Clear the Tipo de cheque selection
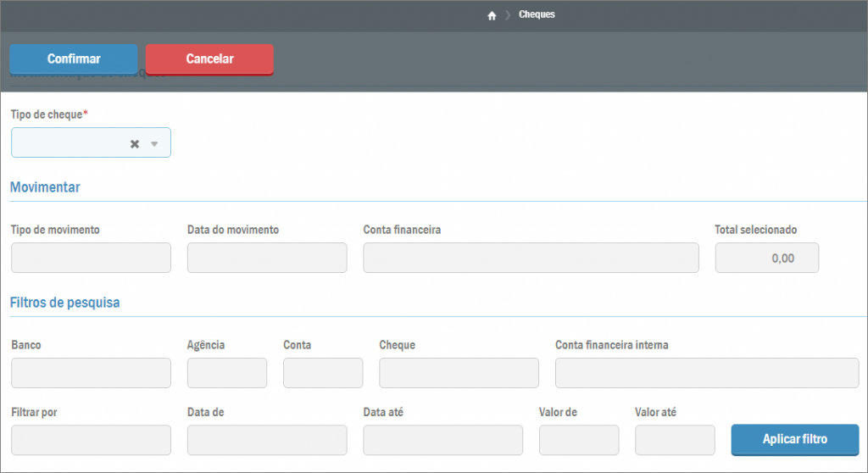Viewport: 868px width, 473px height. 134,144
